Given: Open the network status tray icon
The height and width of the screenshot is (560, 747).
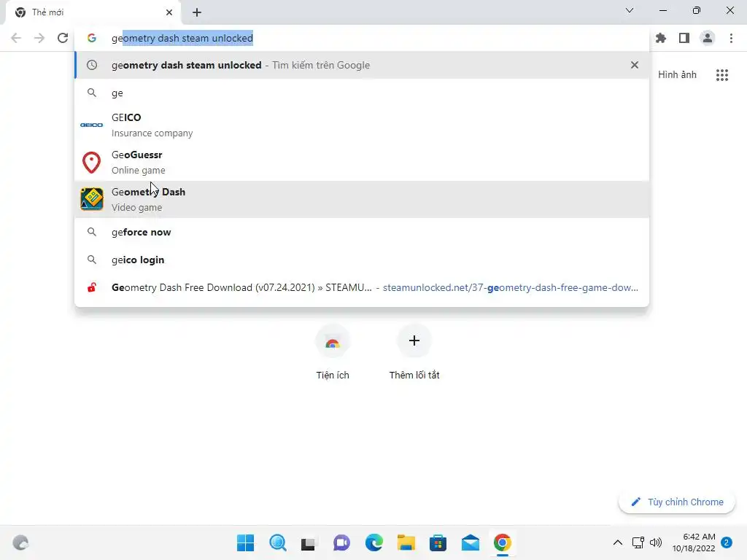Looking at the screenshot, I should [638, 542].
